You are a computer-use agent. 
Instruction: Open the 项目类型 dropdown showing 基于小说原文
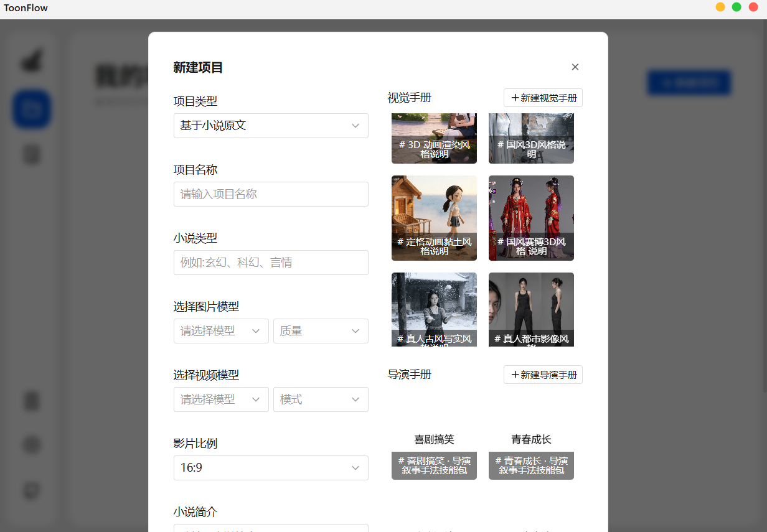tap(271, 126)
